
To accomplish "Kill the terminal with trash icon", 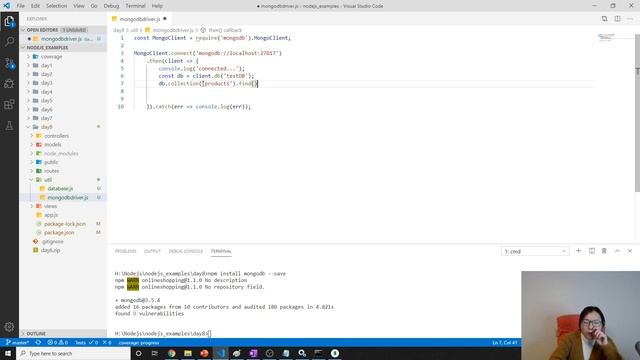I will 604,251.
